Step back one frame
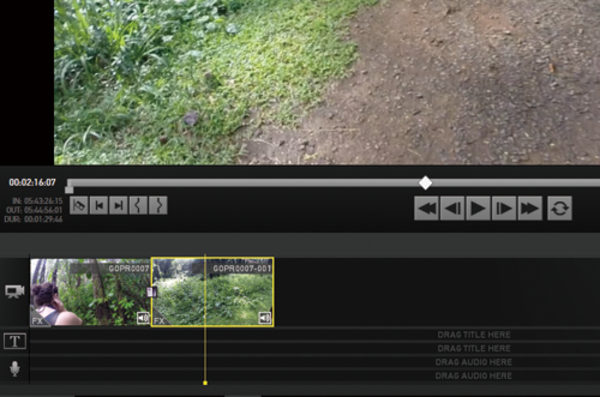Viewport: 600px width, 397px height. tap(452, 208)
